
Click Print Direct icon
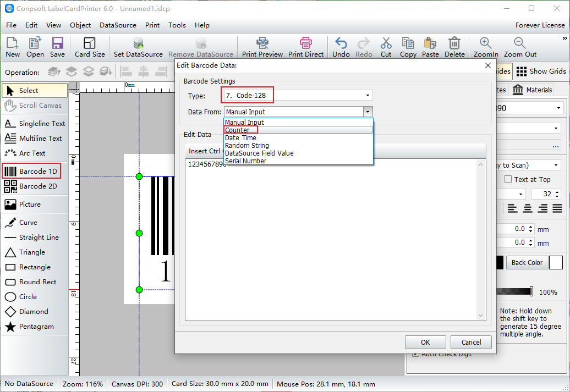306,47
